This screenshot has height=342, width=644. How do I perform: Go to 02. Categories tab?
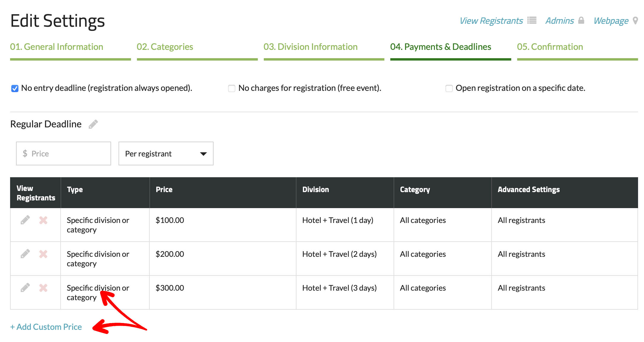click(165, 47)
